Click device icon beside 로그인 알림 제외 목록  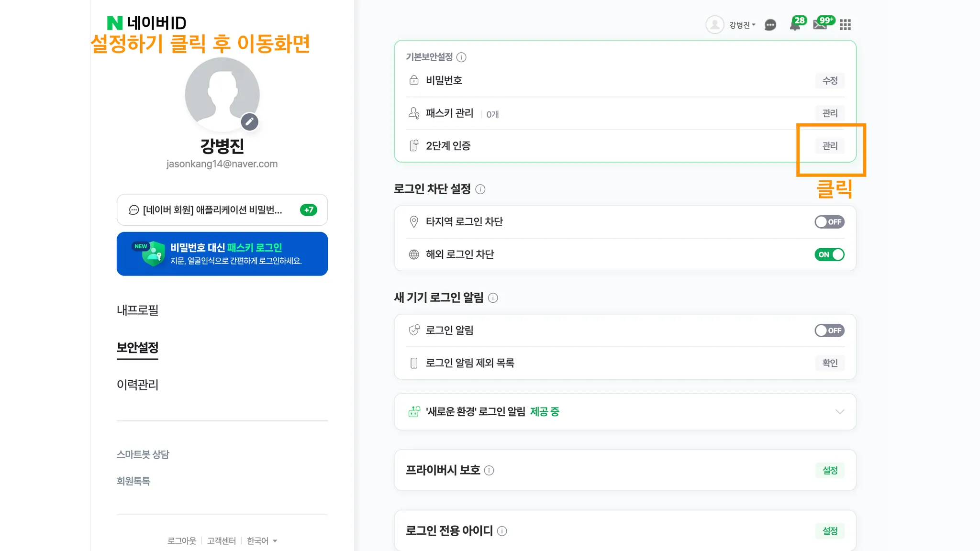414,363
